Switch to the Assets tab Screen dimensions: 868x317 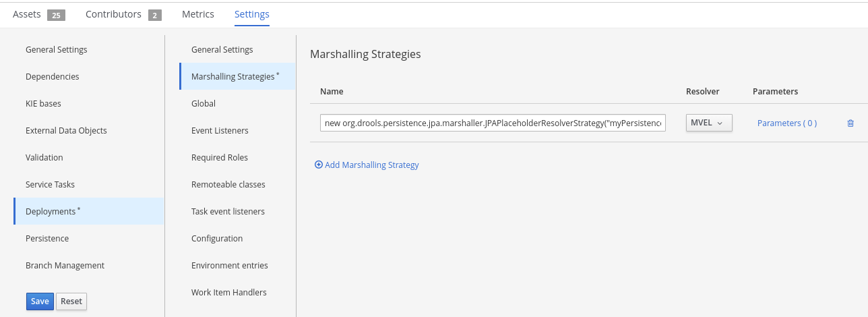[27, 14]
